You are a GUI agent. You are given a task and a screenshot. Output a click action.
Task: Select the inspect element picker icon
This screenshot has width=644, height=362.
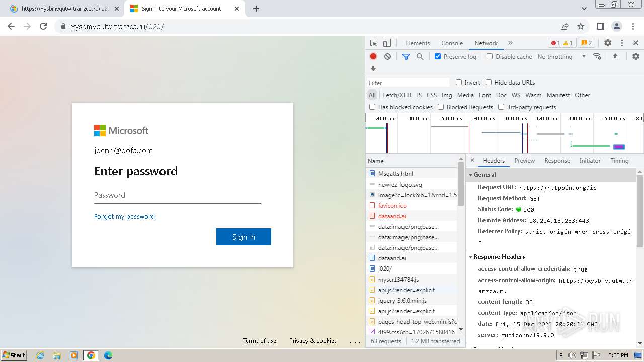(x=373, y=43)
